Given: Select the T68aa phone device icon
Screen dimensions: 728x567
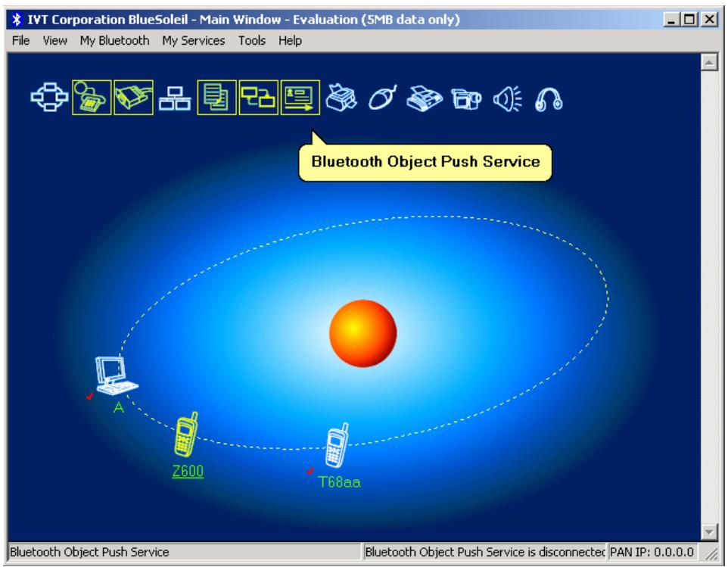Looking at the screenshot, I should click(x=337, y=445).
